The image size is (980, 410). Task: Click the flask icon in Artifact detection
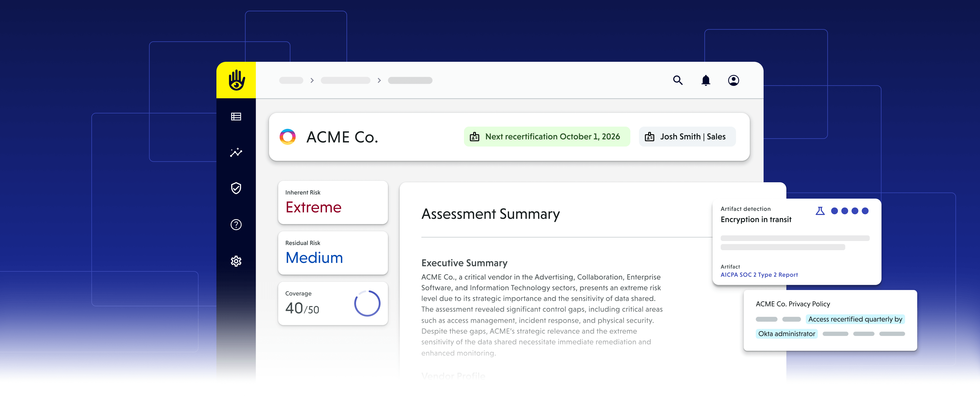point(820,211)
